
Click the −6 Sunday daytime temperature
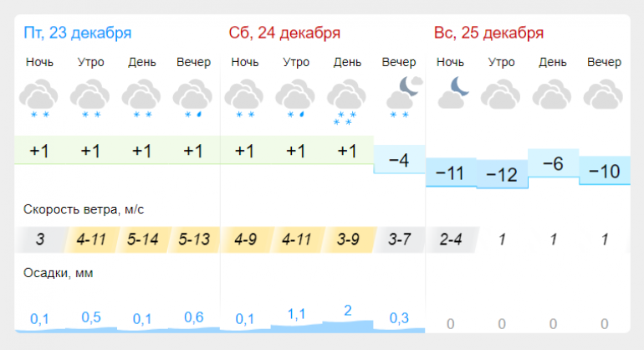click(x=553, y=163)
